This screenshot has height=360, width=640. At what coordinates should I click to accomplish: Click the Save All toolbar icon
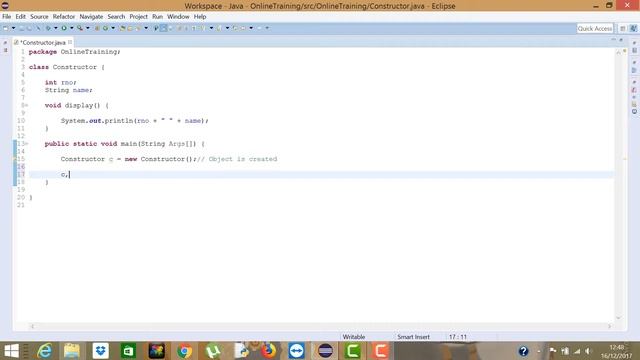(x=29, y=28)
